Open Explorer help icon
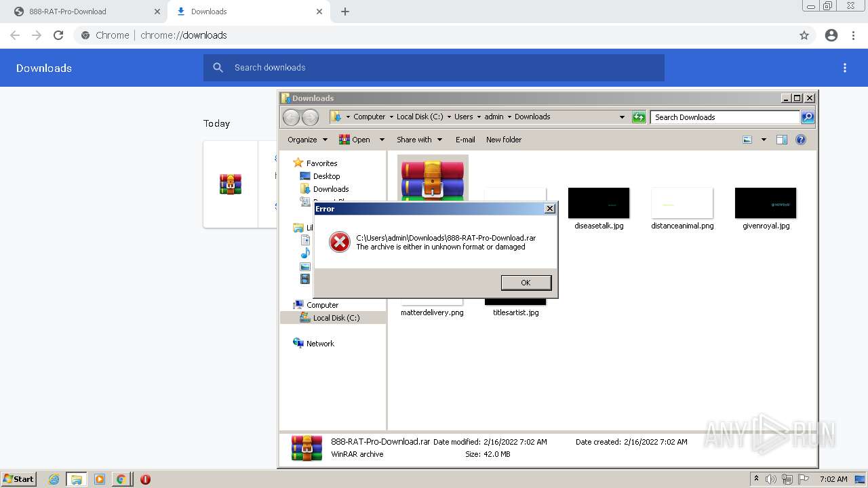 point(801,140)
